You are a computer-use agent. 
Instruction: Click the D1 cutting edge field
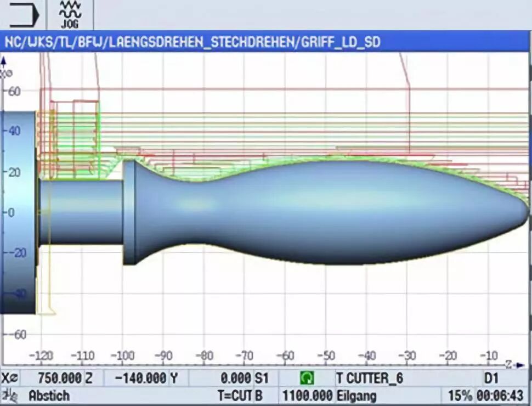click(489, 378)
